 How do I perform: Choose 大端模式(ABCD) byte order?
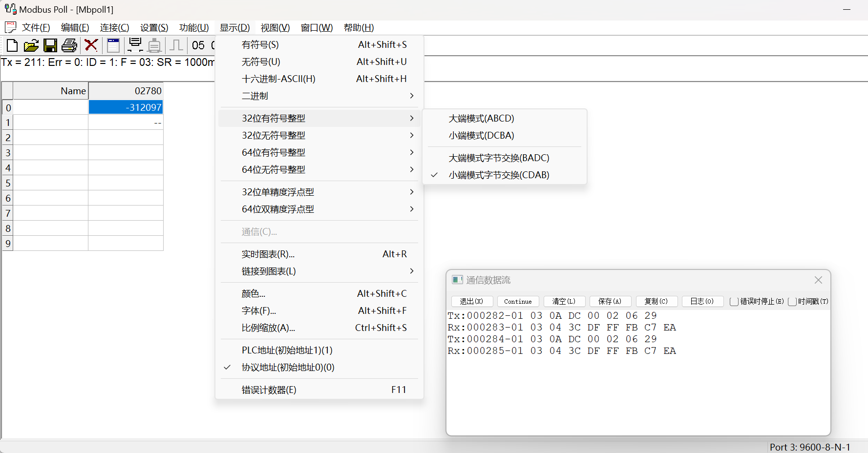coord(505,118)
